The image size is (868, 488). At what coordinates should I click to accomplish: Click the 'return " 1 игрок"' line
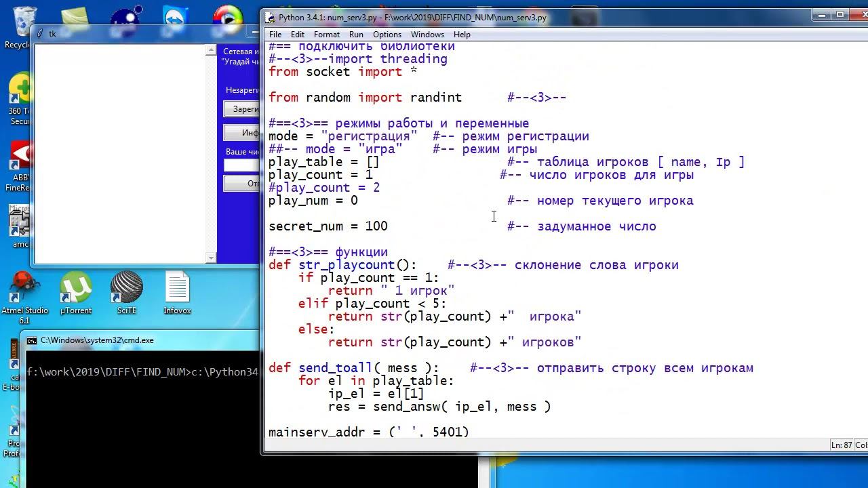[391, 291]
